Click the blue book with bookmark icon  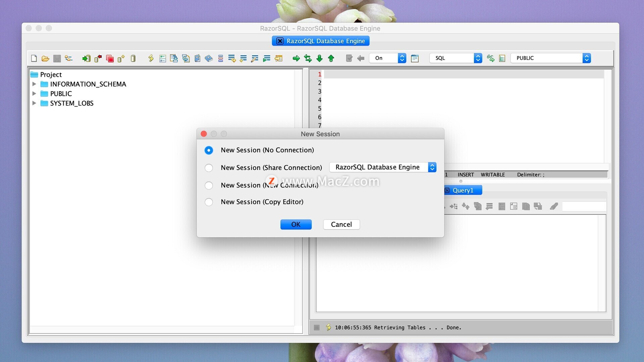coord(198,58)
